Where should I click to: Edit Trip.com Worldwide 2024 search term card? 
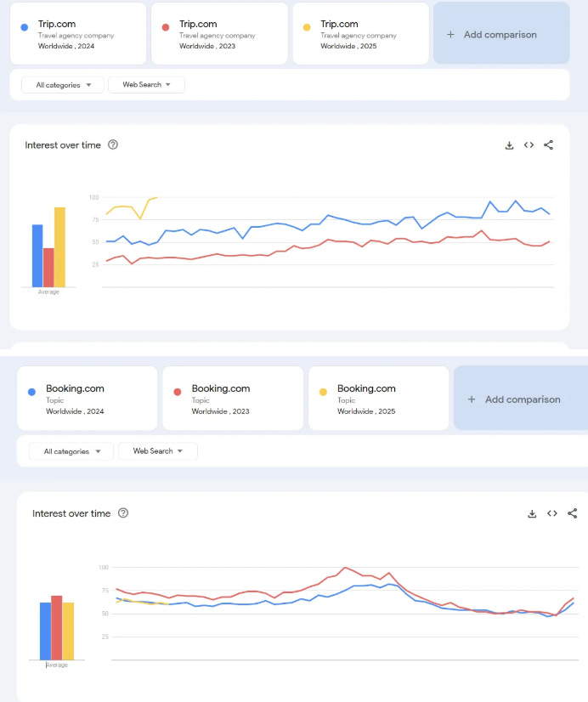tap(78, 34)
